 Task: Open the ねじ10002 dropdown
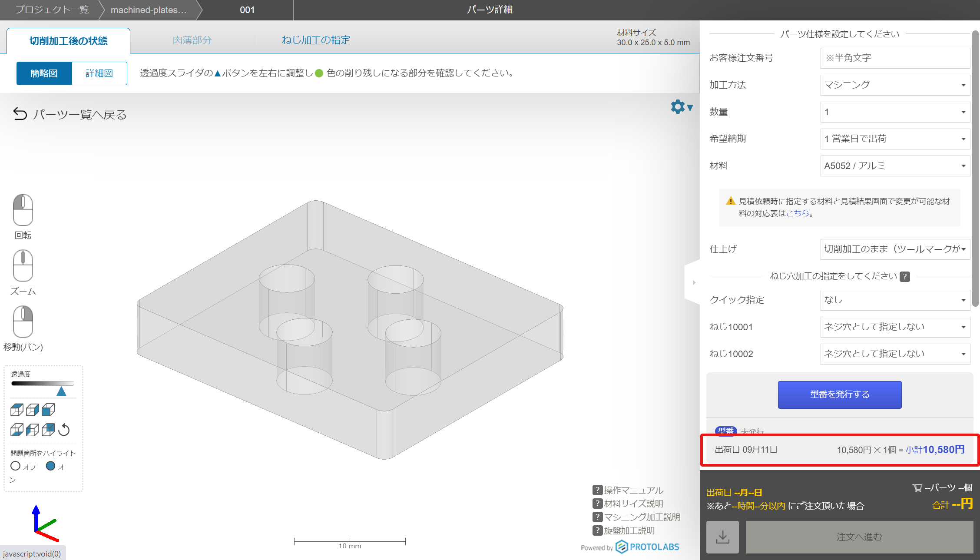coord(895,354)
